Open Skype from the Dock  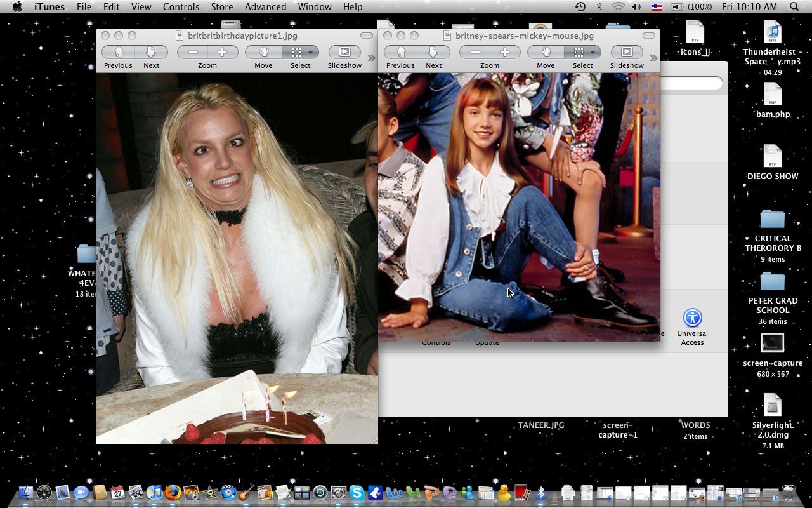point(357,492)
